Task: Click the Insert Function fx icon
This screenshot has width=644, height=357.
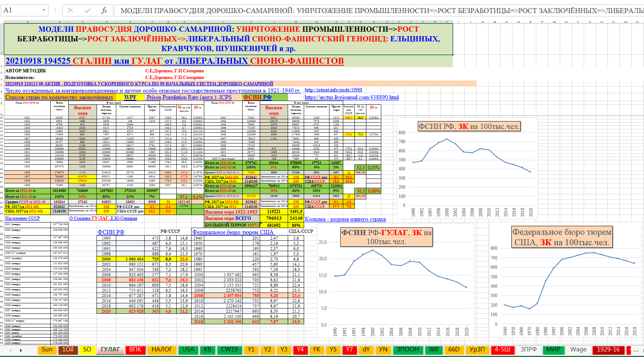Action: pyautogui.click(x=104, y=10)
